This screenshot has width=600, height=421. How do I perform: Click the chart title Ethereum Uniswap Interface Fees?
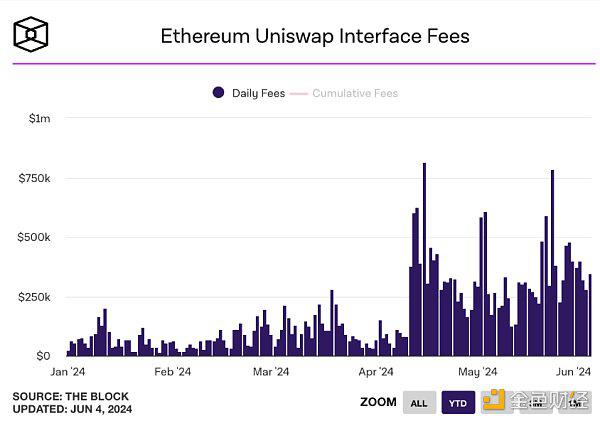point(315,36)
